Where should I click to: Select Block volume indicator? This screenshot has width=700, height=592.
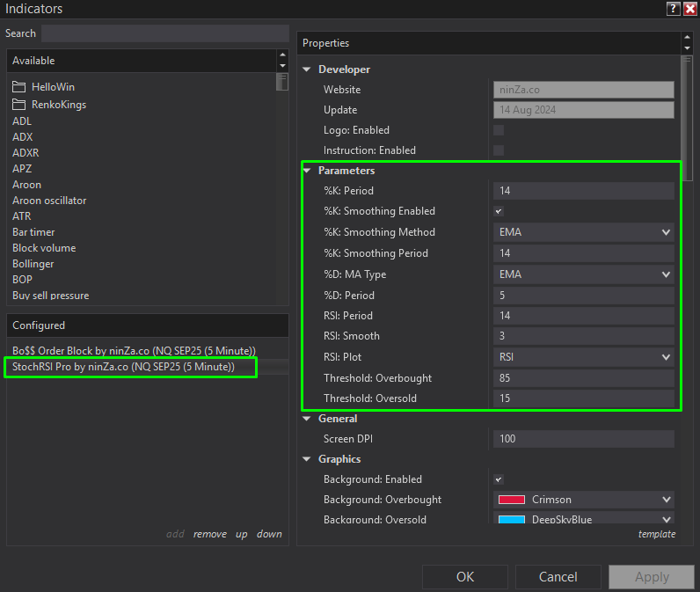click(44, 248)
